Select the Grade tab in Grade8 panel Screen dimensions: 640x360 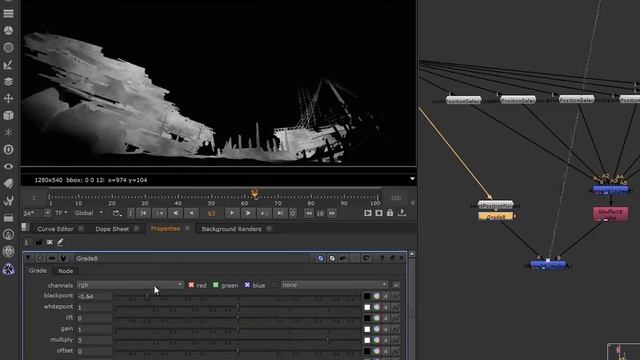[38, 271]
